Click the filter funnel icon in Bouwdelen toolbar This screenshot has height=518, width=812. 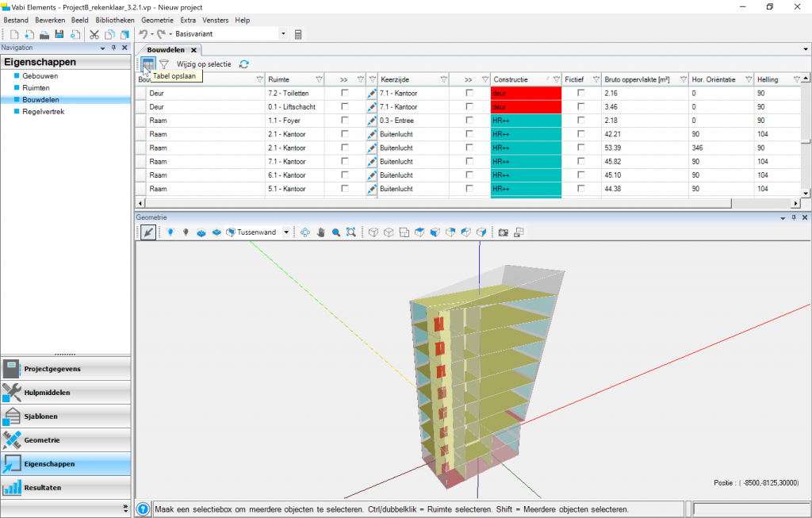(x=164, y=64)
